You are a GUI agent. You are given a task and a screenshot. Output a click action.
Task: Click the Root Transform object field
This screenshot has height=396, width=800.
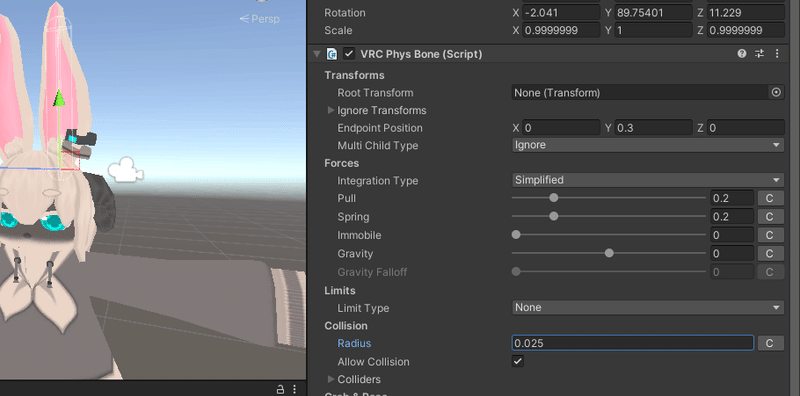[x=640, y=92]
